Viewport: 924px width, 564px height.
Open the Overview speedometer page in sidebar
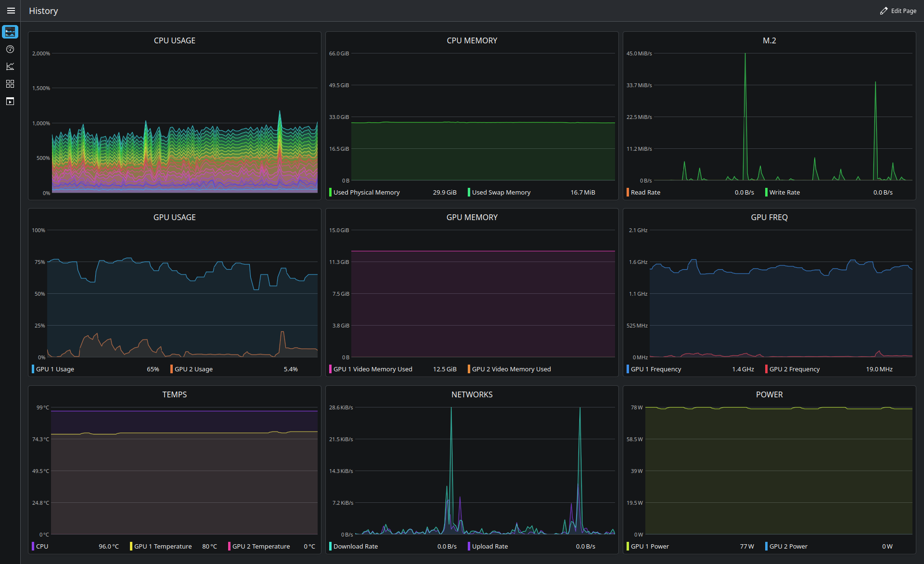(x=10, y=49)
